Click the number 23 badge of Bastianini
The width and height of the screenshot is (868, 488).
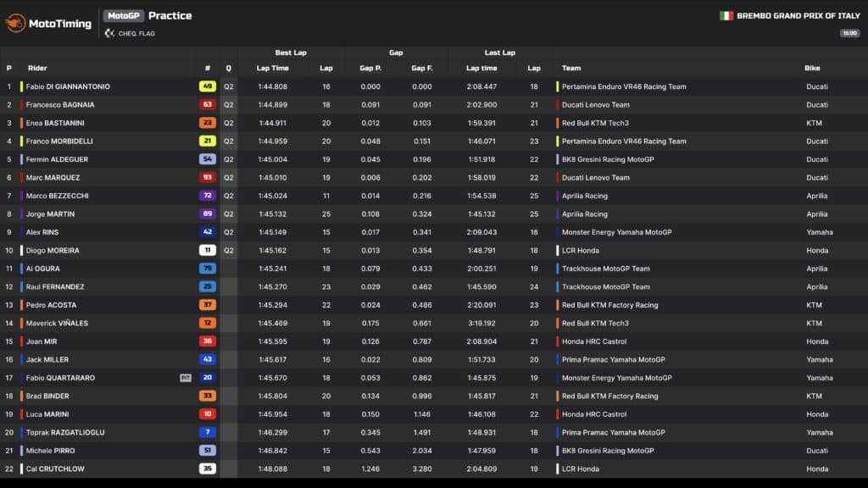pos(208,123)
